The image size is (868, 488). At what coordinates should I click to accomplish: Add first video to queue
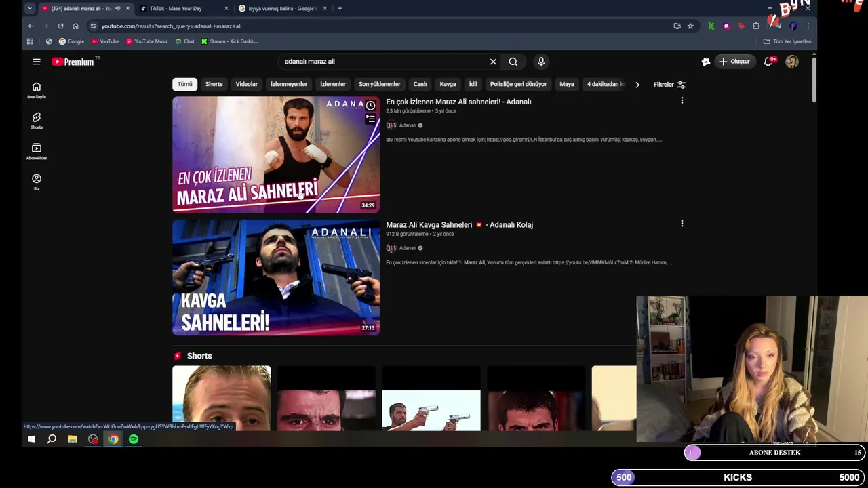(371, 119)
